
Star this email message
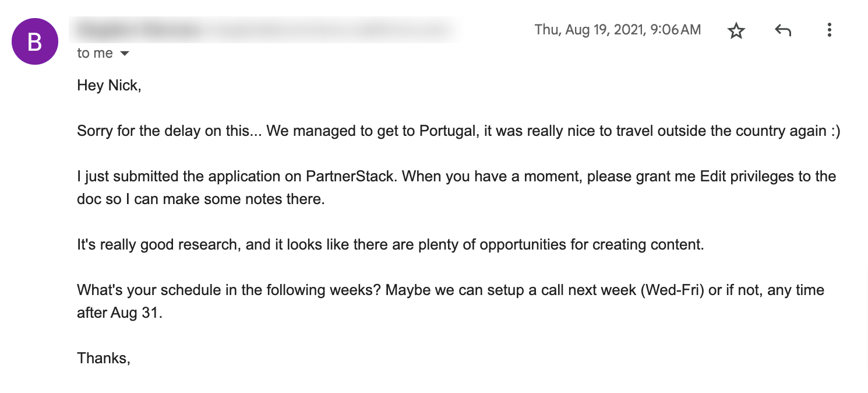(736, 30)
